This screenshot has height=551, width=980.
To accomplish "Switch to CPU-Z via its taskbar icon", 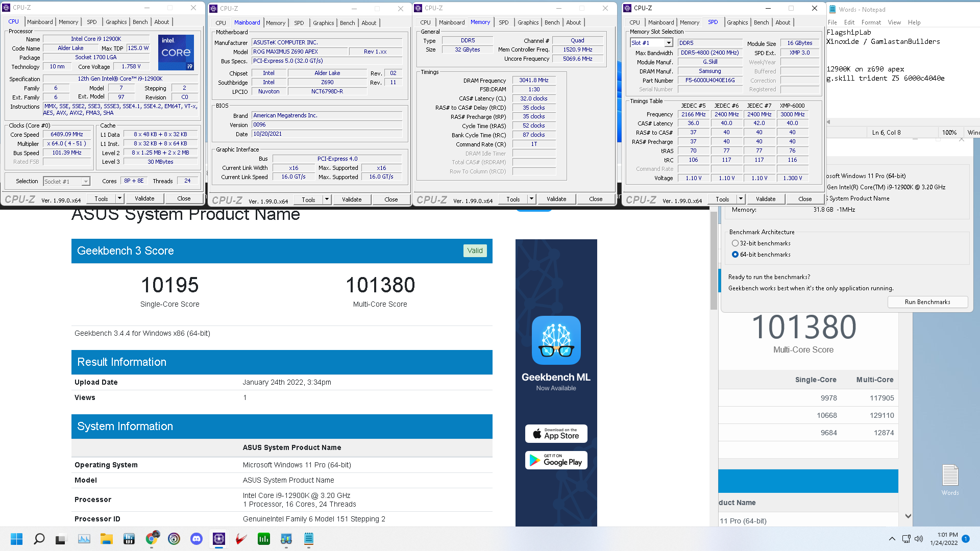I will (219, 539).
